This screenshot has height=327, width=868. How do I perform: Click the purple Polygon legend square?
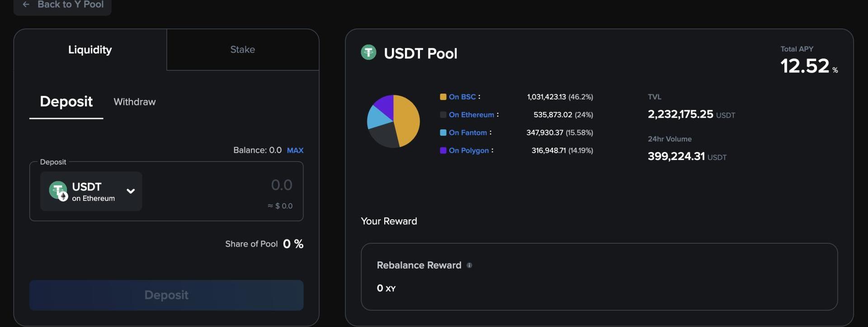443,151
